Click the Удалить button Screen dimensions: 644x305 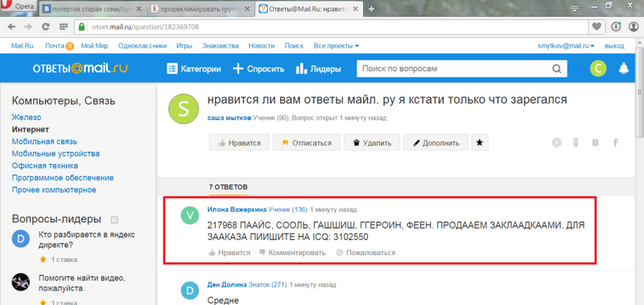[372, 143]
